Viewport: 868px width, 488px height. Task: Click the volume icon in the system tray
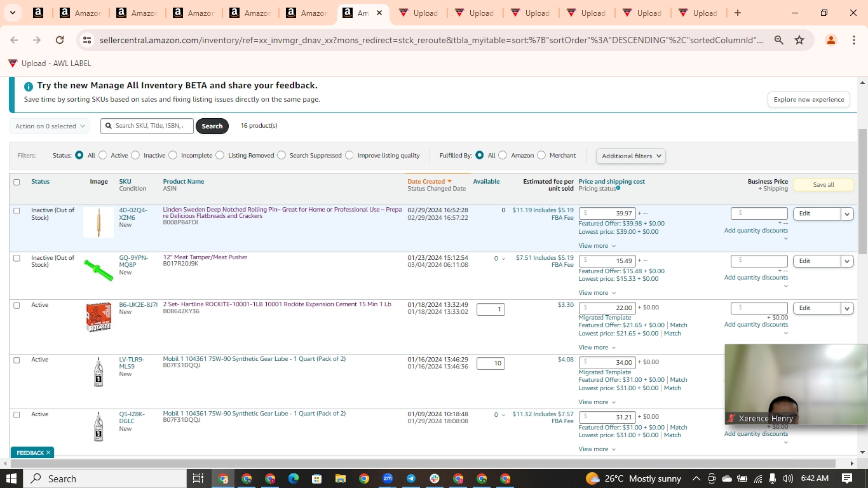[x=787, y=478]
